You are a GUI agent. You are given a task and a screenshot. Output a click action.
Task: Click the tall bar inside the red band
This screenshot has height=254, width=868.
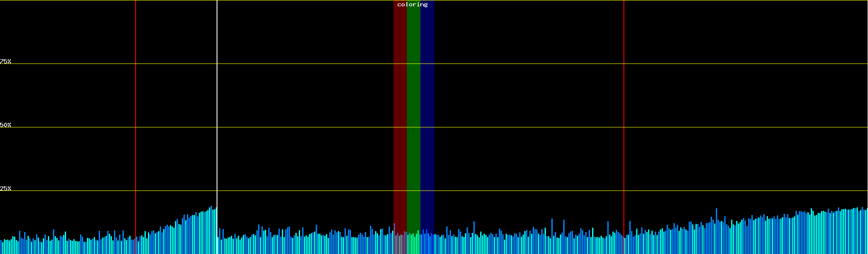point(395,239)
